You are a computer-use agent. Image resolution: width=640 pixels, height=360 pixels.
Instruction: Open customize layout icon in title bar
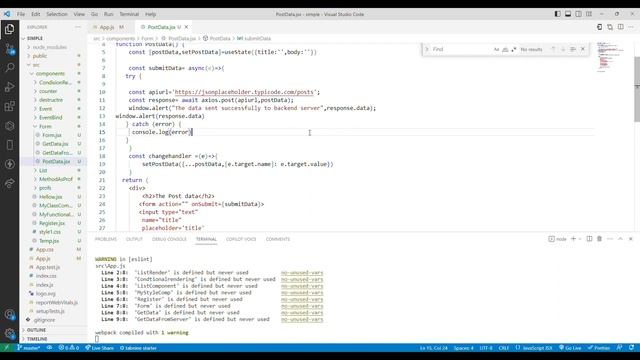(x=589, y=14)
